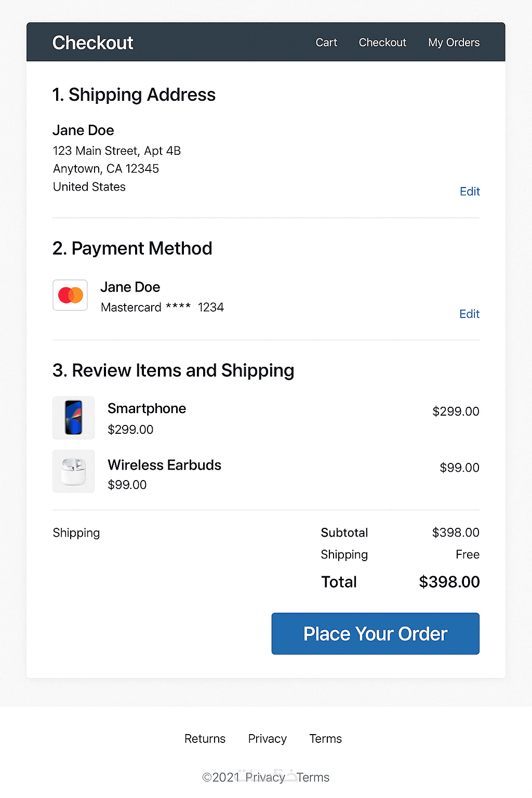Click Privacy beside the ©2021 copyright
The width and height of the screenshot is (532, 798).
click(265, 777)
